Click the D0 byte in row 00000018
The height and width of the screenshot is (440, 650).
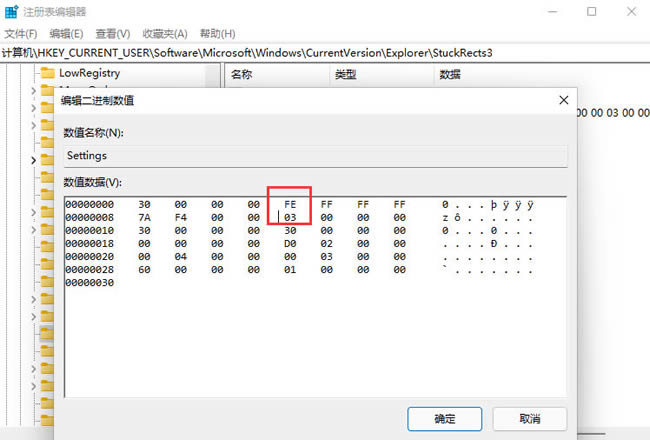tap(290, 243)
